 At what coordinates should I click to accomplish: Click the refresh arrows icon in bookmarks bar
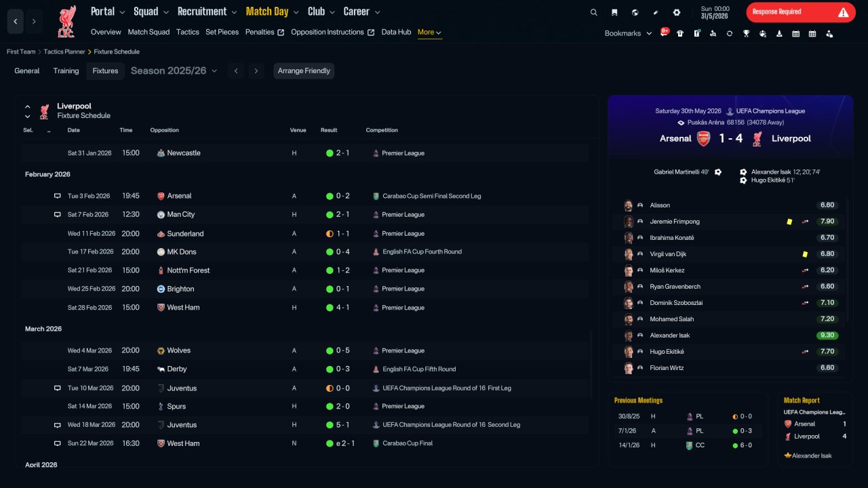(730, 33)
